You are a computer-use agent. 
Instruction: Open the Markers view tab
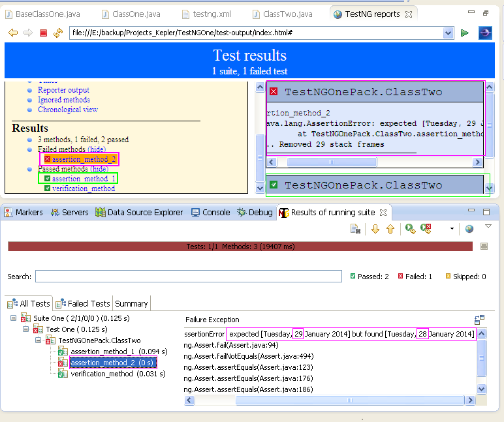(24, 212)
